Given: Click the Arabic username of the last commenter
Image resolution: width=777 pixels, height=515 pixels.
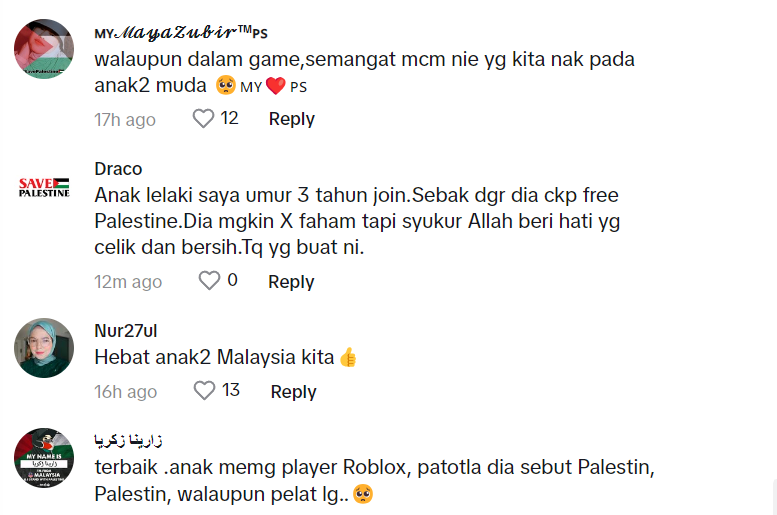Looking at the screenshot, I should click(x=129, y=440).
